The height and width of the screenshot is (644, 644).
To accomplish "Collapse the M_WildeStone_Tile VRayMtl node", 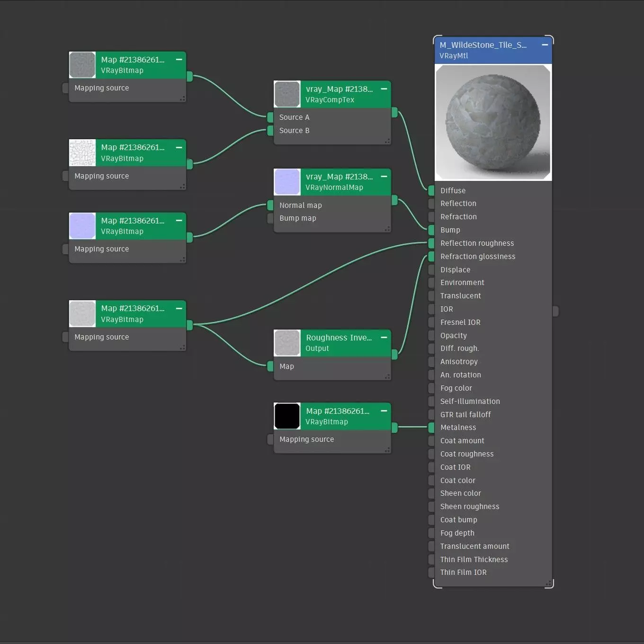I will pos(545,45).
